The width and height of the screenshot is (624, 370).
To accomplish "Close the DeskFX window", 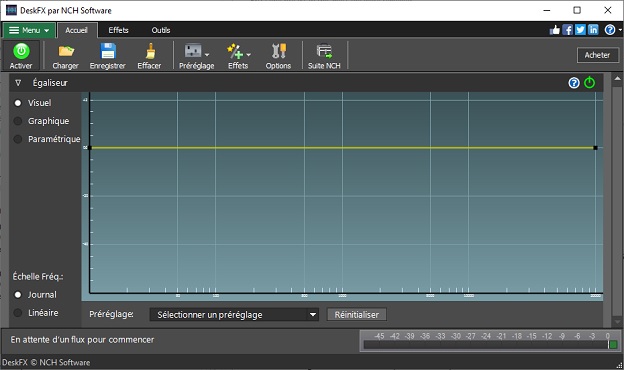I will tap(608, 10).
